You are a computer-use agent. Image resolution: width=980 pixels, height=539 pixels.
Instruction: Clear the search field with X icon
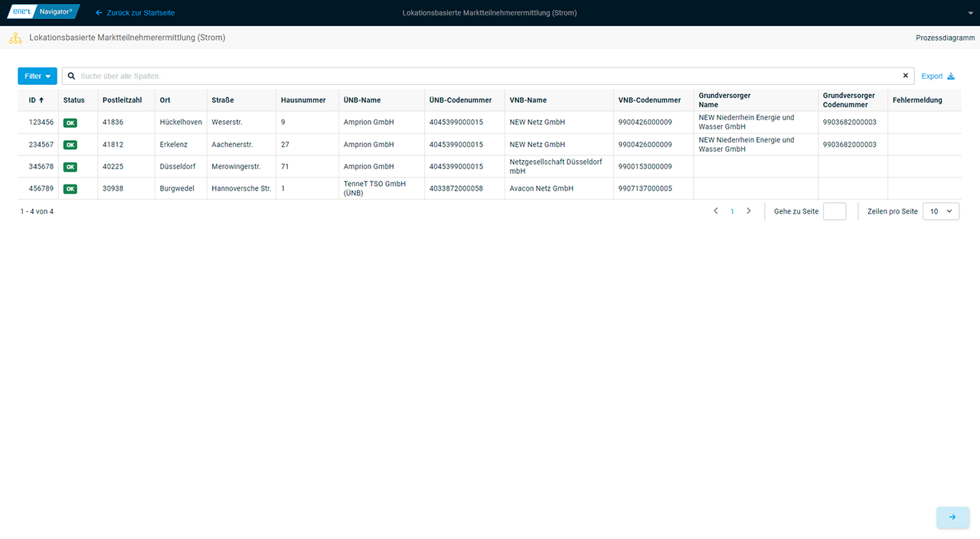pos(906,76)
